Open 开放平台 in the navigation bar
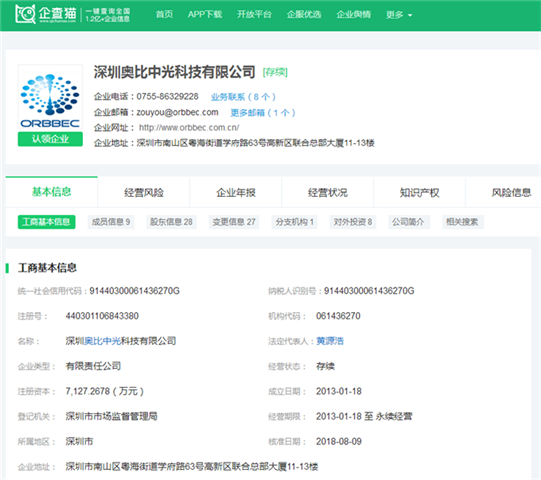This screenshot has width=541, height=480. [254, 14]
